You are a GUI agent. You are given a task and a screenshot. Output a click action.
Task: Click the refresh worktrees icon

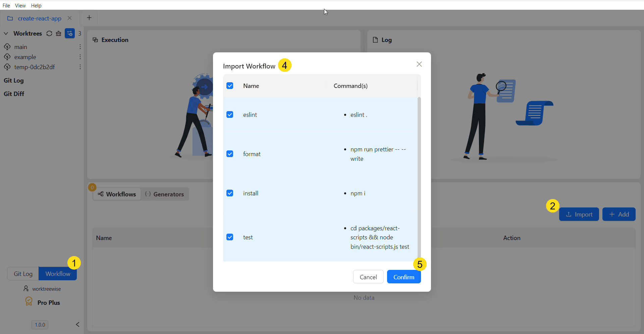coord(49,34)
